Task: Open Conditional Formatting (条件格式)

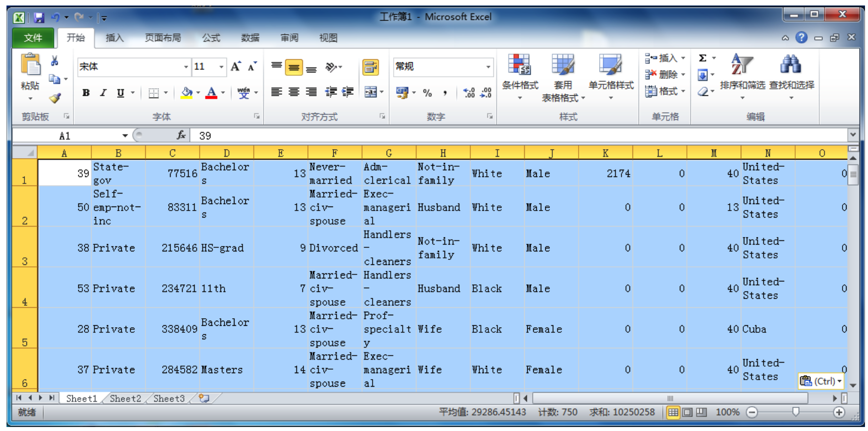Action: tap(520, 77)
